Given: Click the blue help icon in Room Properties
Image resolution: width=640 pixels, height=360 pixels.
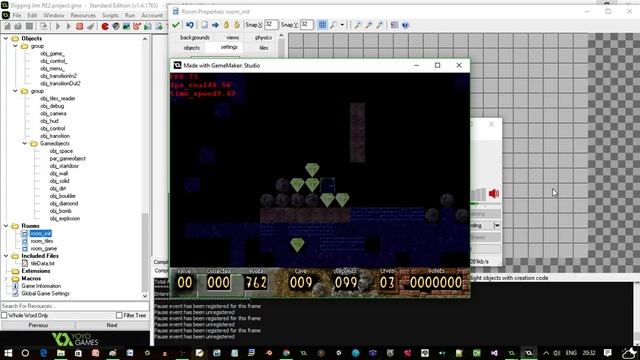Looking at the screenshot, I should (405, 25).
